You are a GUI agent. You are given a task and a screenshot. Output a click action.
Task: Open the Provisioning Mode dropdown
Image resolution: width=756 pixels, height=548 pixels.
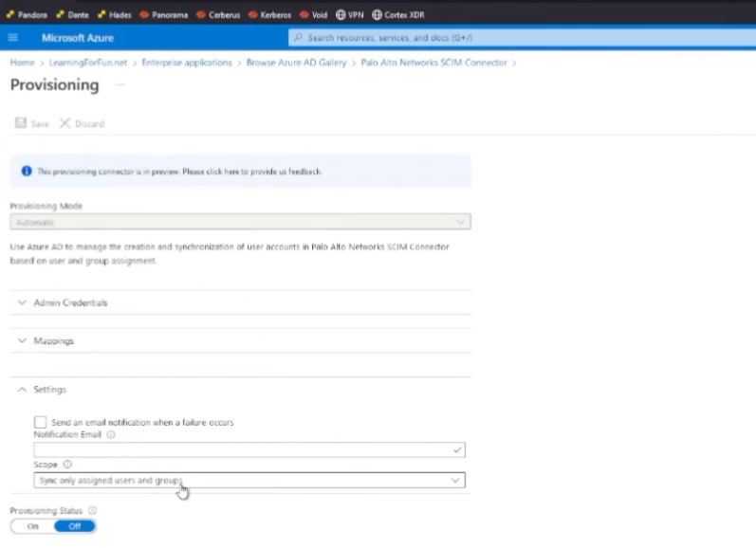240,222
